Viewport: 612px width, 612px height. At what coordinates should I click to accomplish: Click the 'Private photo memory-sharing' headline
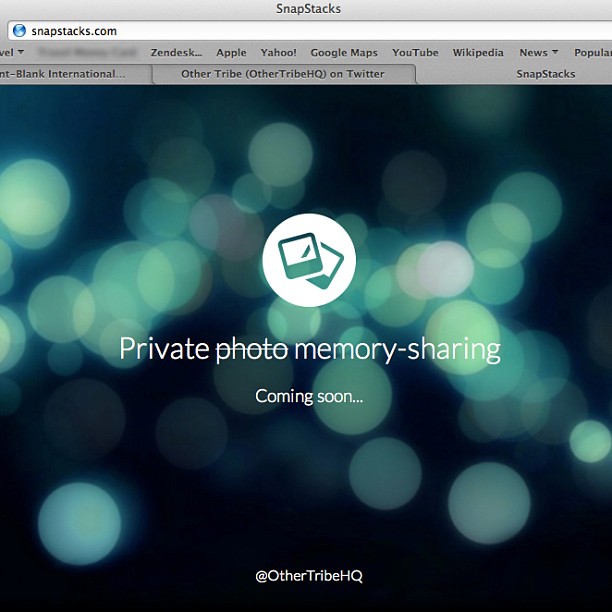(x=310, y=349)
